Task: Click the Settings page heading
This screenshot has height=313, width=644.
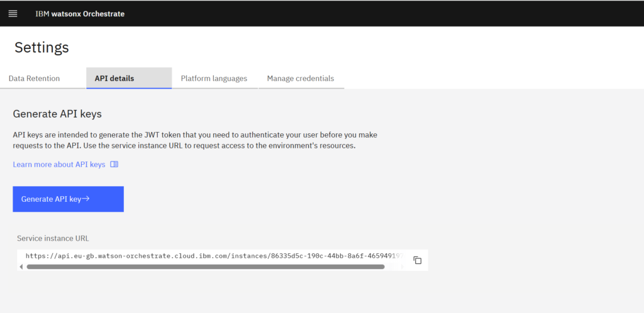Action: point(42,47)
